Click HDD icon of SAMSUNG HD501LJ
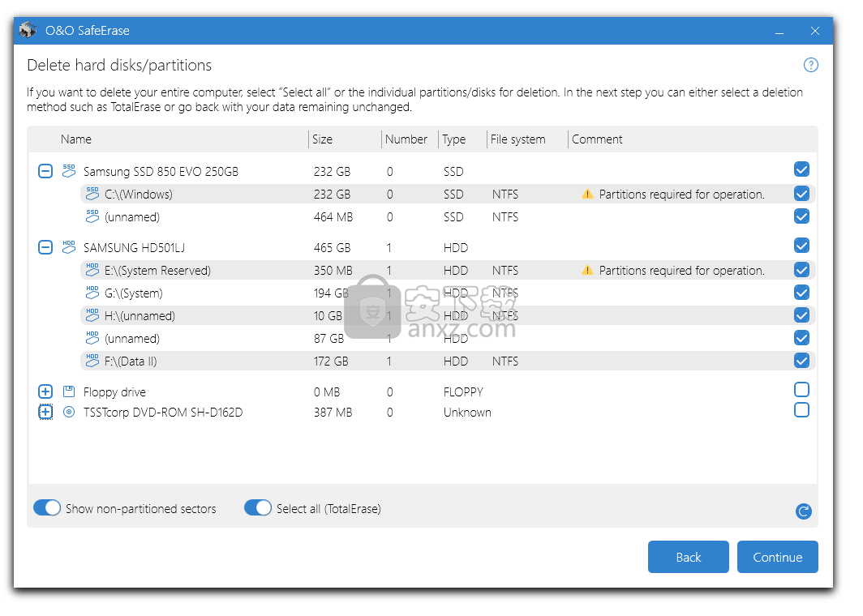 [69, 247]
